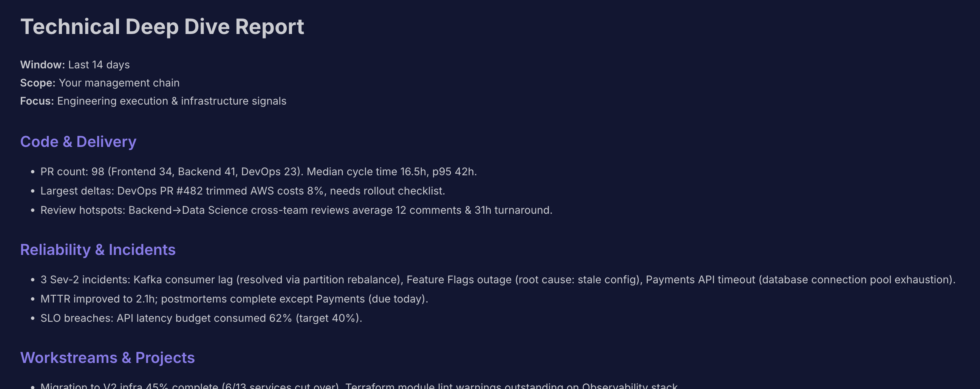Click the Backend→Data Science text
The image size is (980, 389).
click(188, 210)
